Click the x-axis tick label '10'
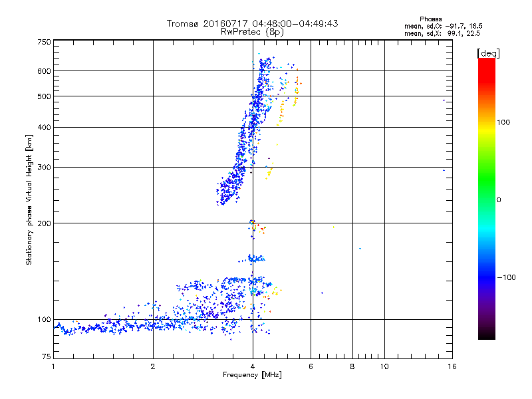Image resolution: width=532 pixels, height=399 pixels. [384, 366]
